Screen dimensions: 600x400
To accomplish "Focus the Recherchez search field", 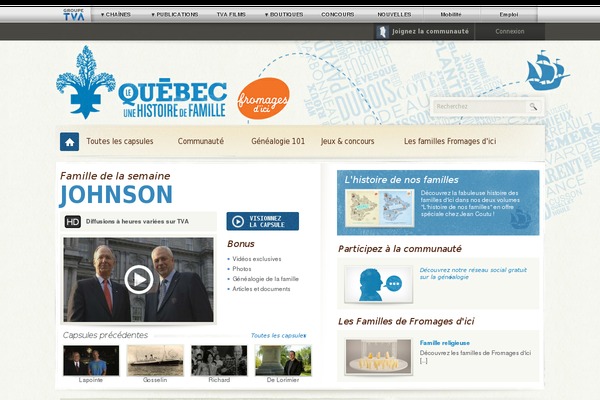I will pyautogui.click(x=480, y=106).
